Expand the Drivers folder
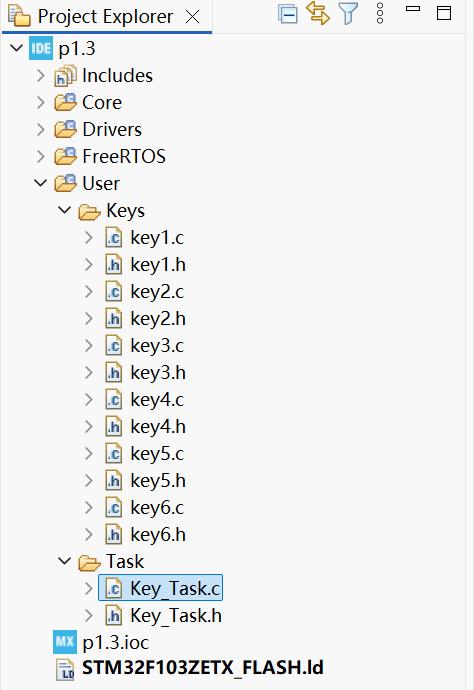 pyautogui.click(x=40, y=129)
